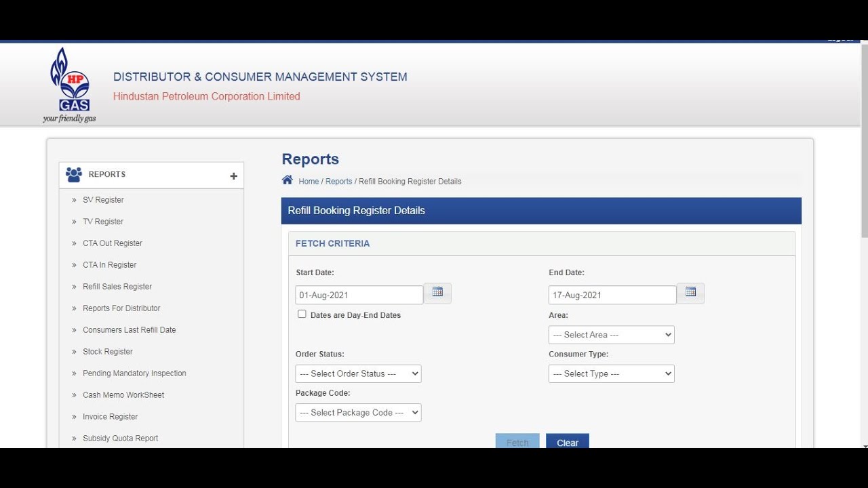Image resolution: width=868 pixels, height=488 pixels.
Task: Open Subsidy Quota Report
Action: point(121,439)
